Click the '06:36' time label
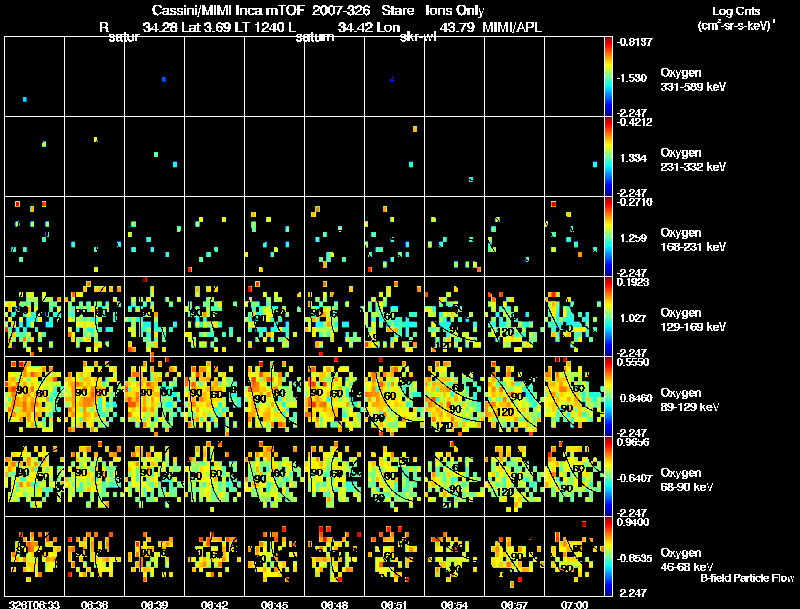This screenshot has width=800, height=609. click(94, 604)
